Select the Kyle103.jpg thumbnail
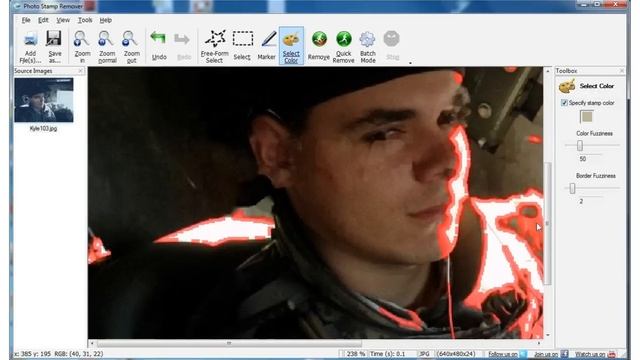Image resolution: width=640 pixels, height=360 pixels. [44, 100]
